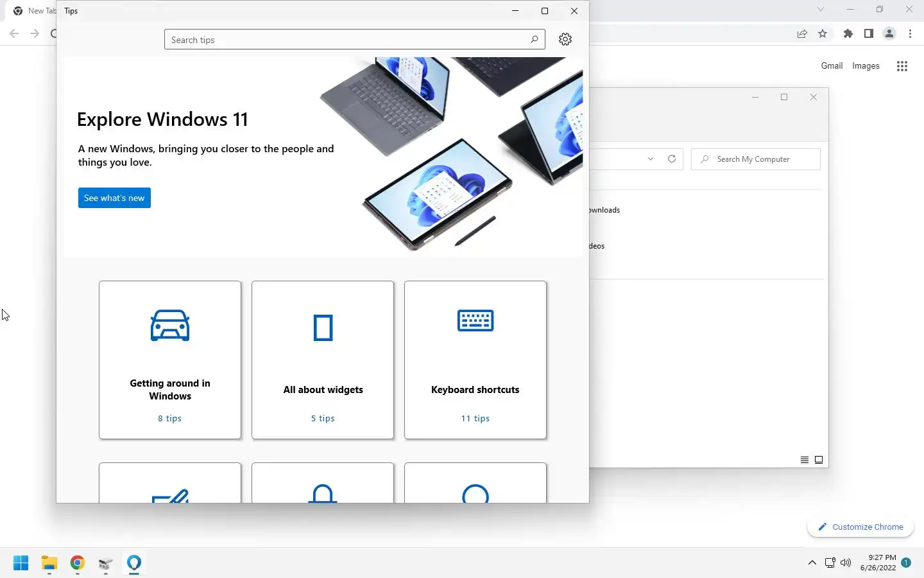Click Chrome's share page icon
Screen dimensions: 924x578
pyautogui.click(x=802, y=34)
